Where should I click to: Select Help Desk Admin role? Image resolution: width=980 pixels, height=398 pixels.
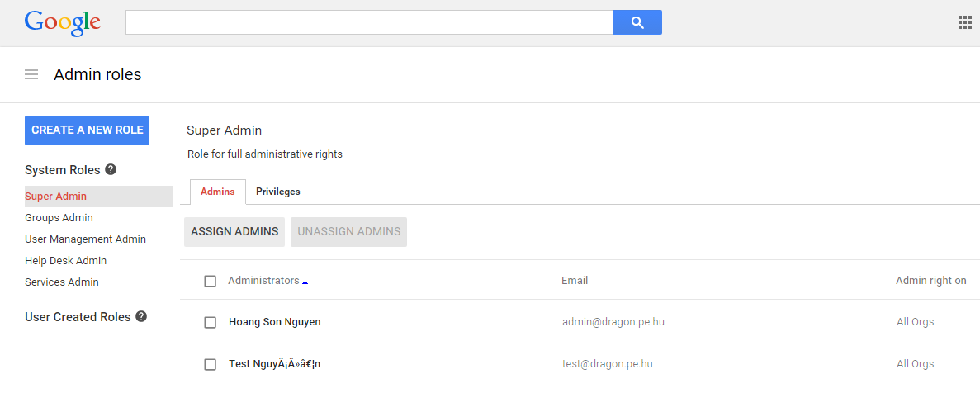[x=65, y=261]
